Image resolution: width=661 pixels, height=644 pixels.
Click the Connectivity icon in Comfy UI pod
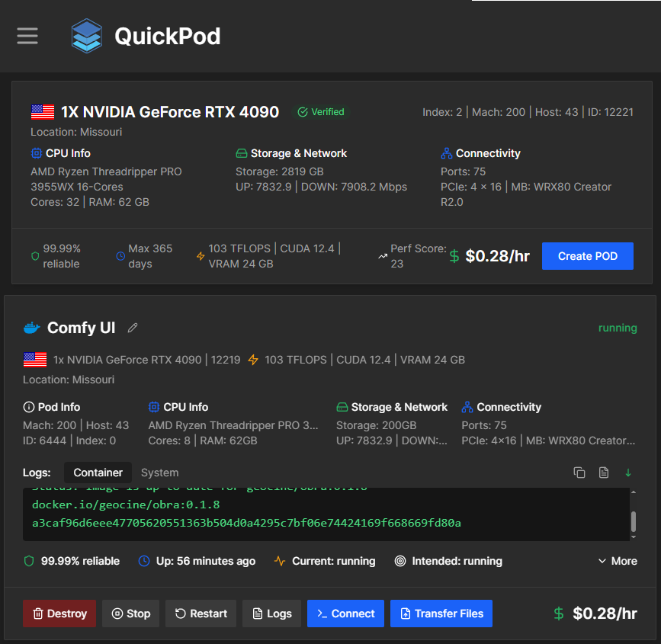pyautogui.click(x=467, y=407)
